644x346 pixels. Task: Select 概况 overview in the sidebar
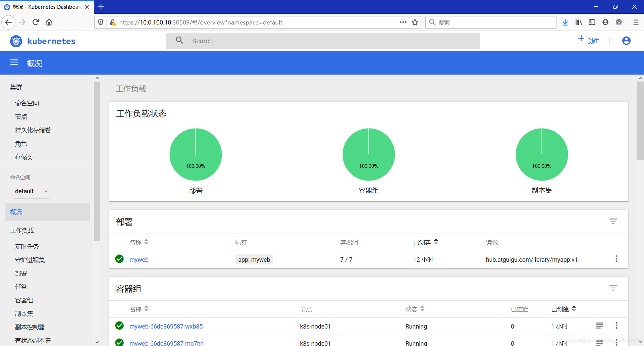48,212
